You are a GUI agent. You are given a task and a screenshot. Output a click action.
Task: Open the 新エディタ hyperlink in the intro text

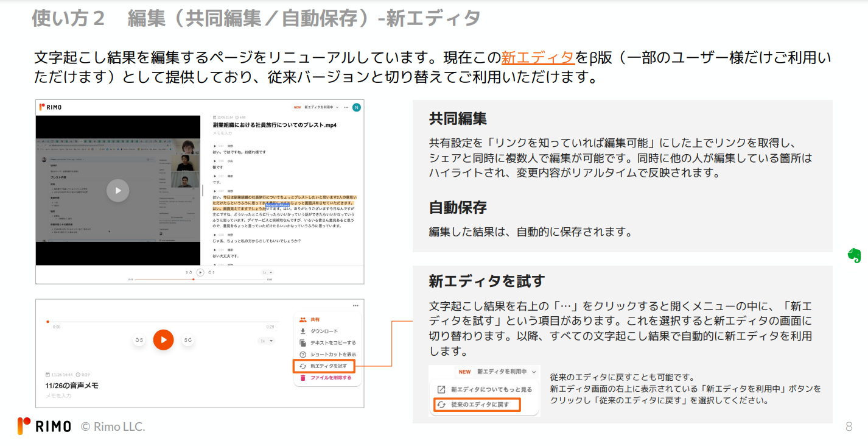point(538,58)
